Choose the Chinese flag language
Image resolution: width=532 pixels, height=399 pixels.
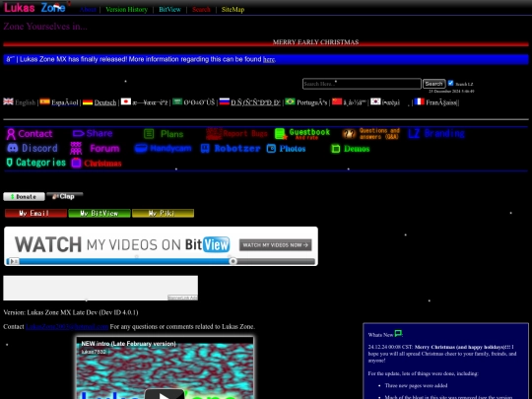337,101
